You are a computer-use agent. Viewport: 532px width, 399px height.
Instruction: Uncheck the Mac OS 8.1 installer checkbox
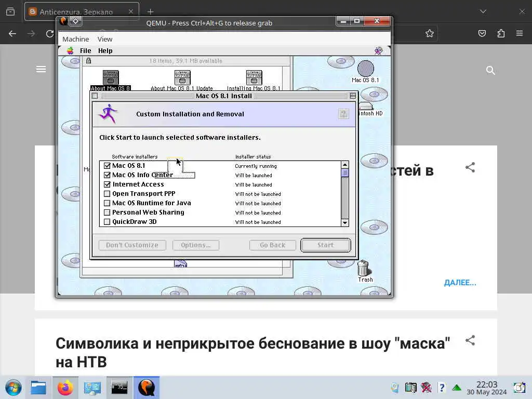107,166
